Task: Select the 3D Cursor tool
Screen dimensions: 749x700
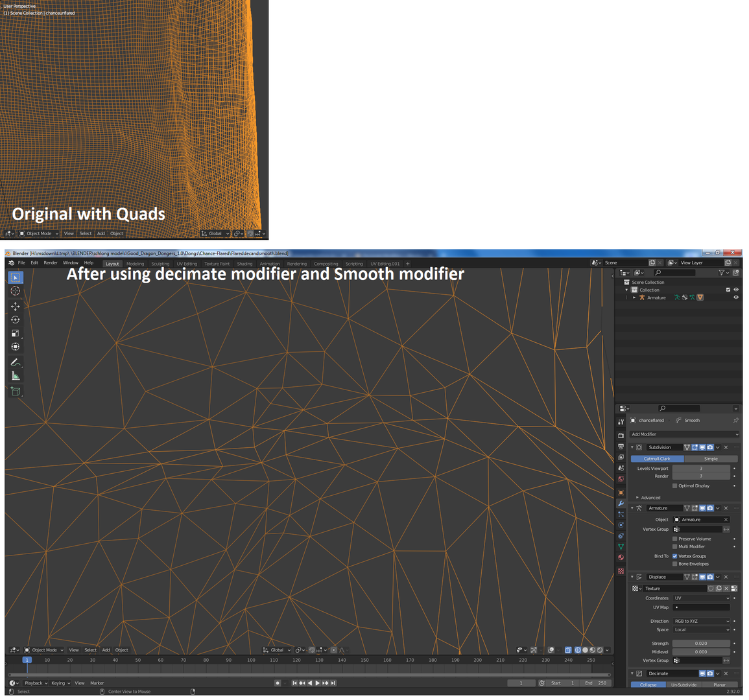Action: [x=16, y=291]
